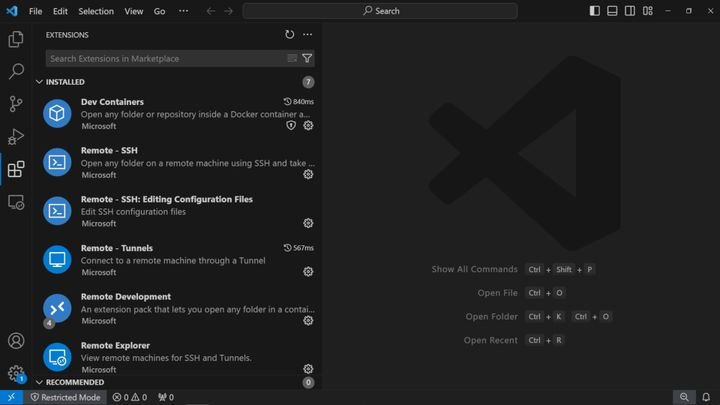
Task: Select the Remote - SSH extension
Action: pos(178,162)
